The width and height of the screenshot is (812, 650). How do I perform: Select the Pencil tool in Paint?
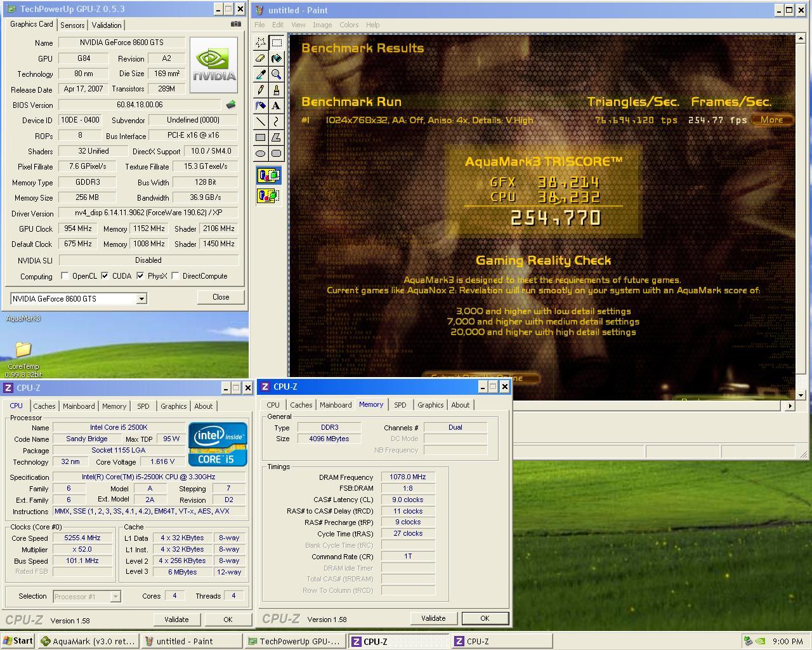[261, 90]
